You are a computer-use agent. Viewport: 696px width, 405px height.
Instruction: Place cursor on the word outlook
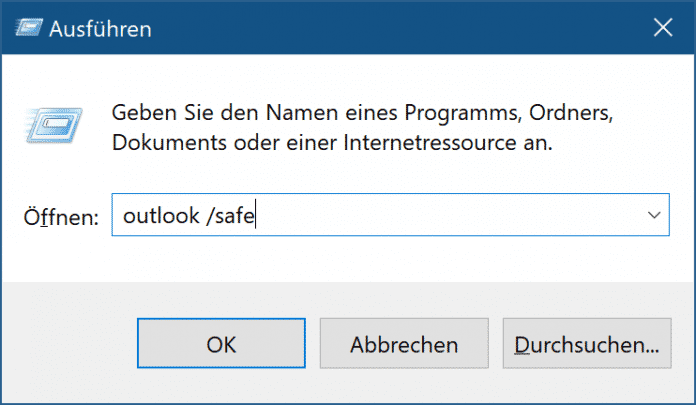click(x=158, y=215)
